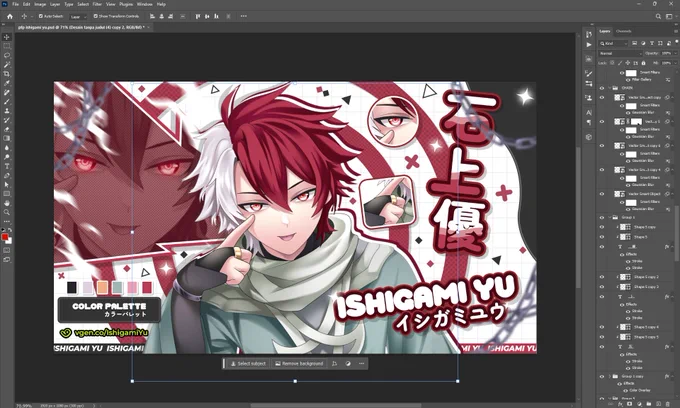Hide the Group 1 copy layer

pyautogui.click(x=602, y=376)
